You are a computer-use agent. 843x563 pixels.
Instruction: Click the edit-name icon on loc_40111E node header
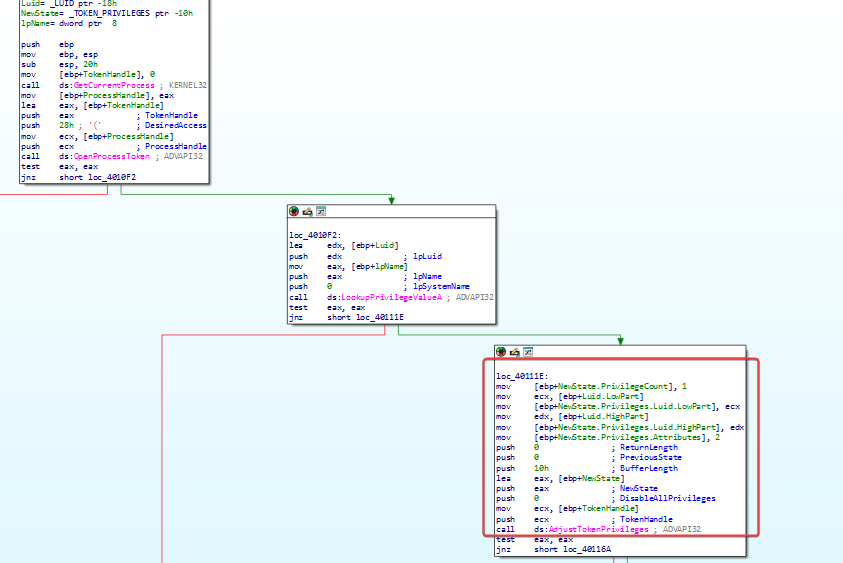515,352
